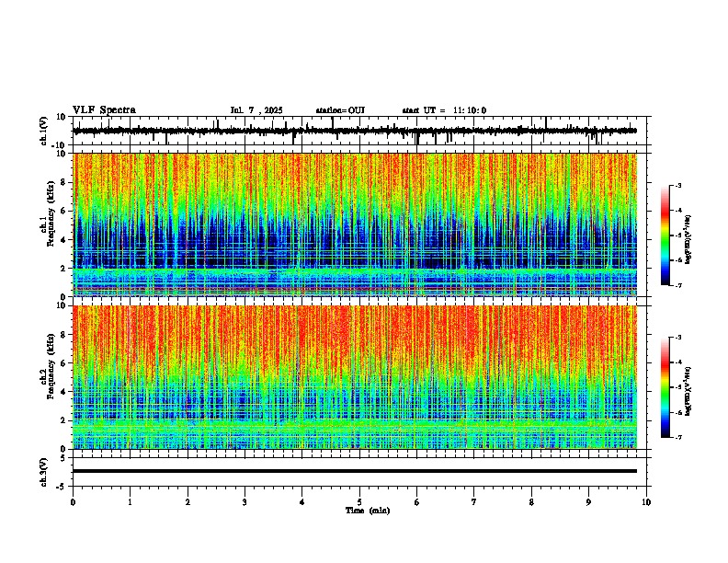The width and height of the screenshot is (728, 563).
Task: Click the ch.2 color bar's log PSD label
Action: (x=688, y=391)
